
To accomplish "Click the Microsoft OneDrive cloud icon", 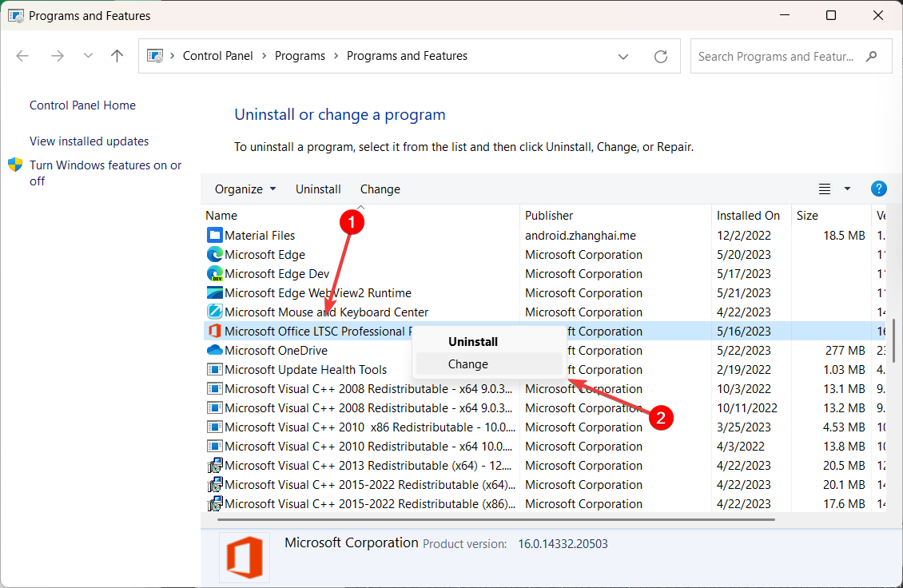I will point(215,350).
